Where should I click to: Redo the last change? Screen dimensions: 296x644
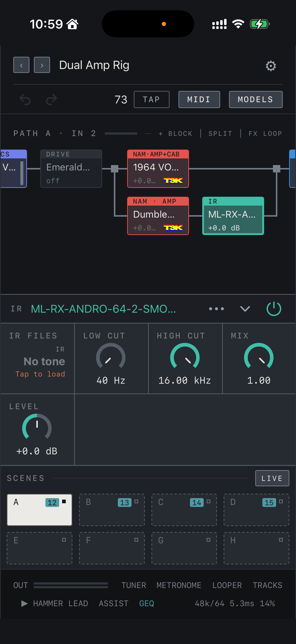tap(52, 99)
